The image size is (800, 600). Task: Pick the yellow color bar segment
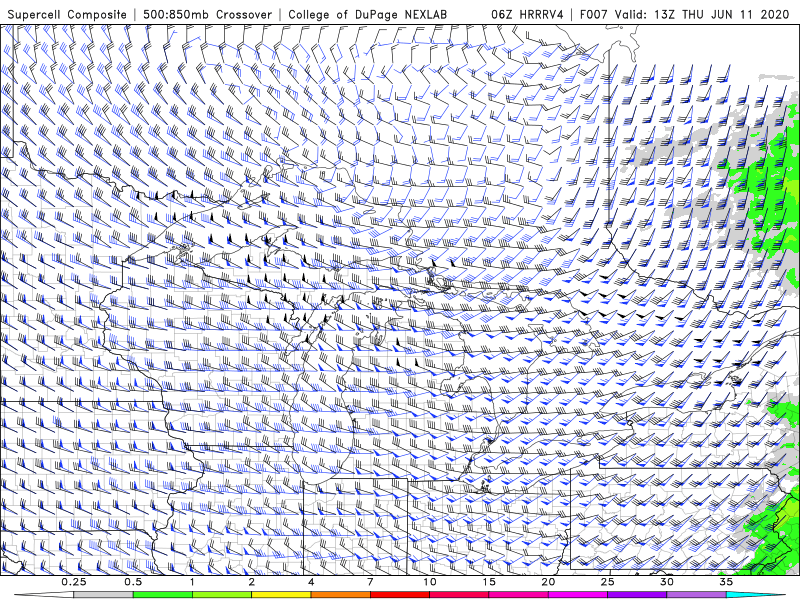pyautogui.click(x=281, y=595)
